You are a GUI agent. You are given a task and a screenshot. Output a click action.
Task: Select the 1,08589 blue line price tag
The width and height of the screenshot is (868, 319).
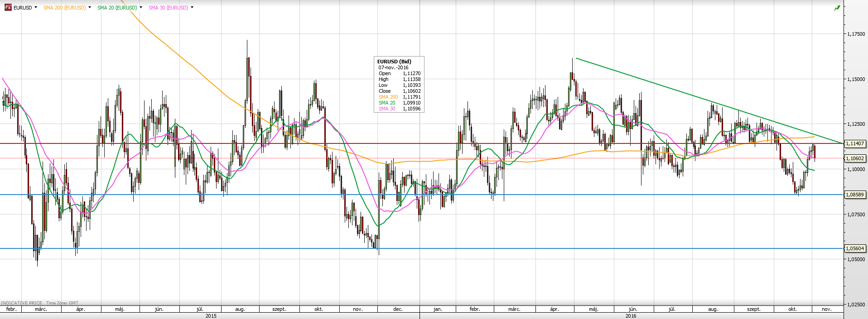tap(855, 195)
